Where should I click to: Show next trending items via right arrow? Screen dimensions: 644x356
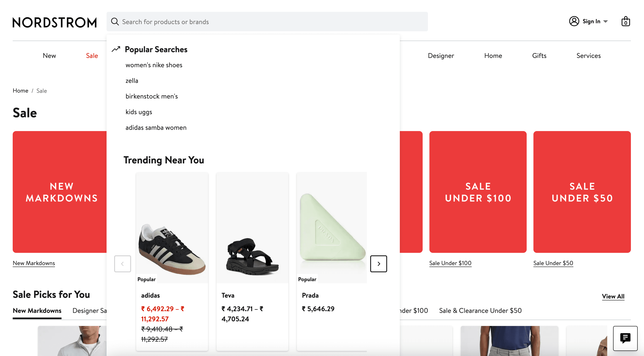pyautogui.click(x=378, y=264)
